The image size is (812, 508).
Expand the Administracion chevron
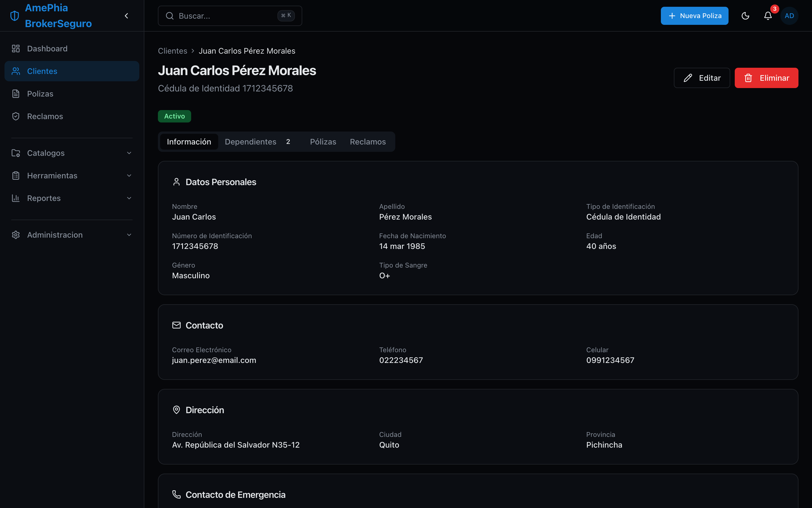point(129,235)
